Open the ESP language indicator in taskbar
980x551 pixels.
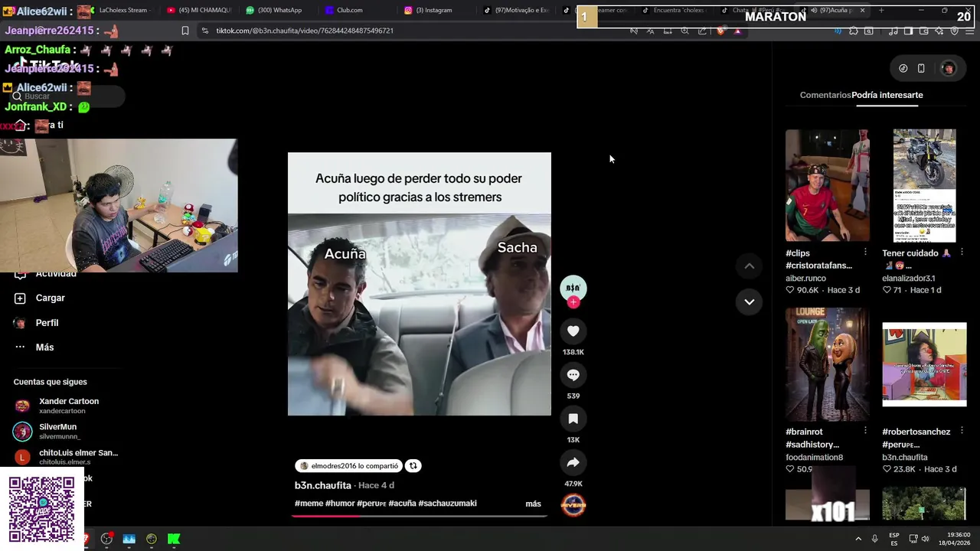click(893, 539)
